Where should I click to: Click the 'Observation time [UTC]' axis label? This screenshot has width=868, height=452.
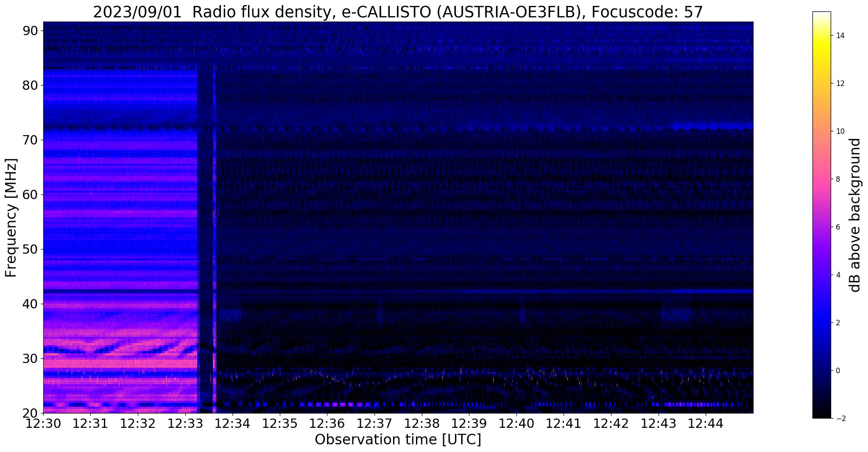click(398, 440)
